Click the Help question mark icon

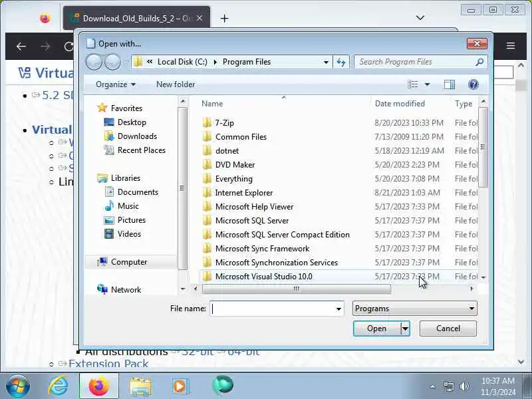473,84
